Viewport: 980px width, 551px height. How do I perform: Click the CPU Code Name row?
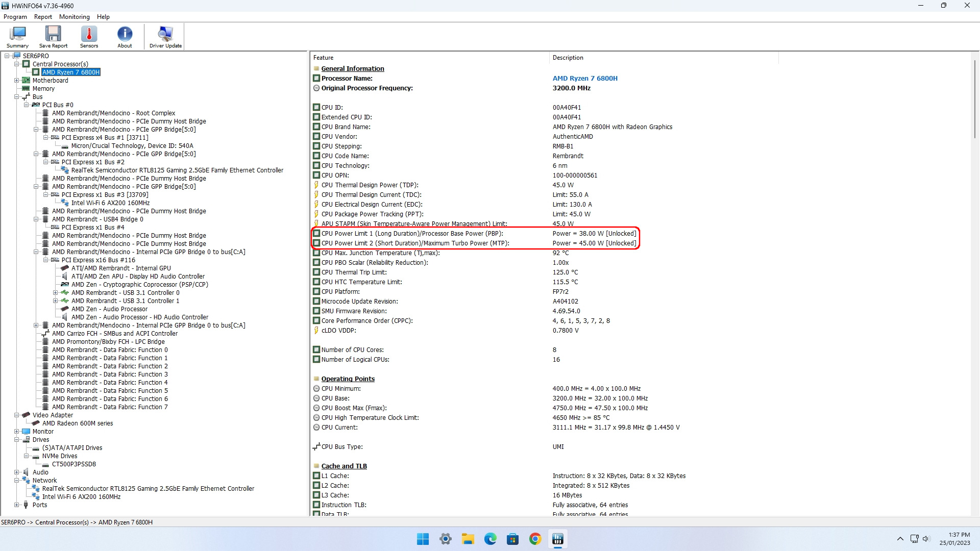[x=448, y=156]
